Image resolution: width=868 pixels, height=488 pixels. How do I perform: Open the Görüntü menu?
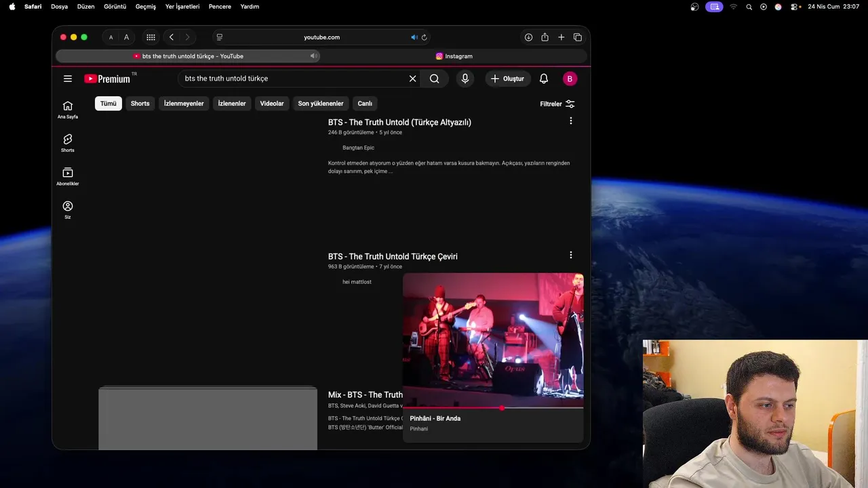[115, 7]
